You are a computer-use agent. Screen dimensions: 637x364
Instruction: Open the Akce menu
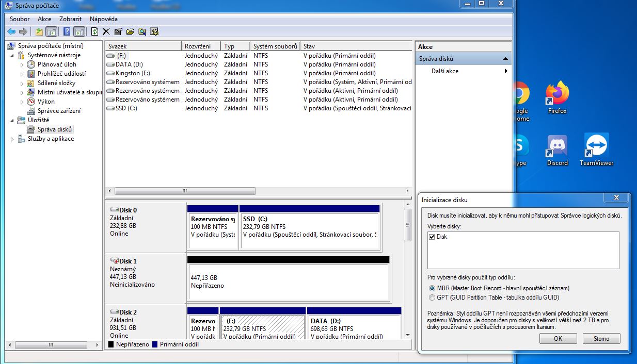coord(44,19)
